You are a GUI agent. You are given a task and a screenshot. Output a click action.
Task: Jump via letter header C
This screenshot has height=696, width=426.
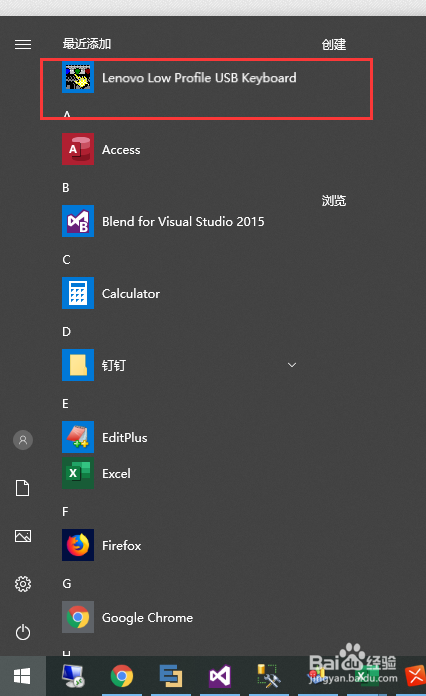(66, 260)
